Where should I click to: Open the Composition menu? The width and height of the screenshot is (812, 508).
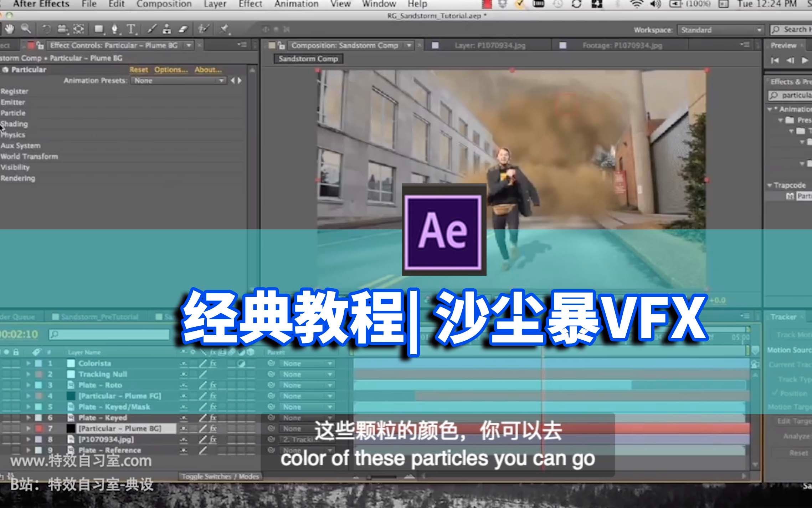[x=164, y=4]
